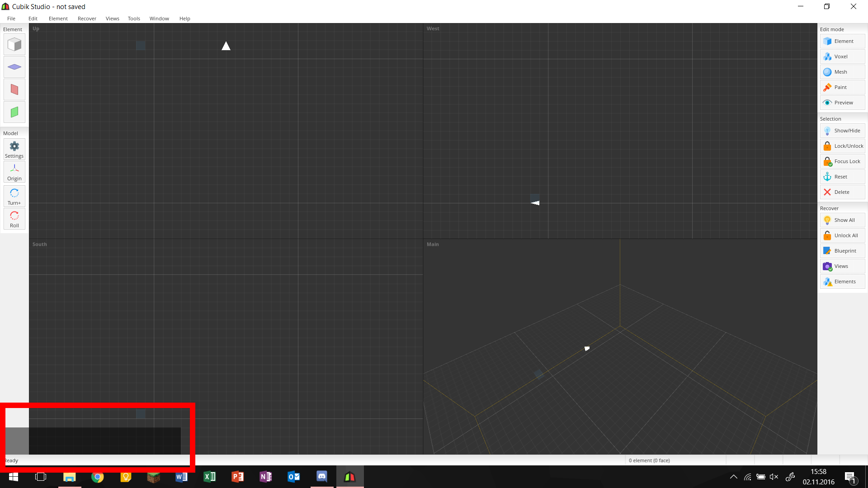The height and width of the screenshot is (488, 868).
Task: Open the yellow lightbulb app on taskbar
Action: 125,477
